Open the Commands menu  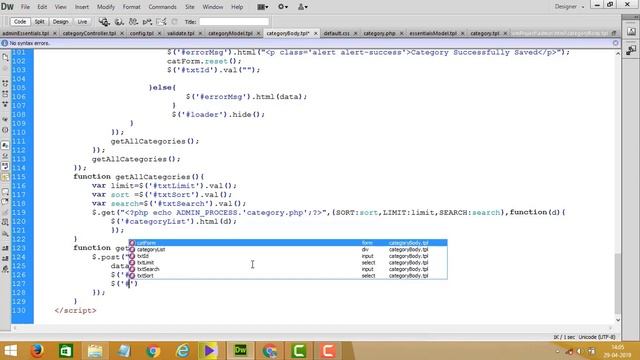click(x=162, y=7)
